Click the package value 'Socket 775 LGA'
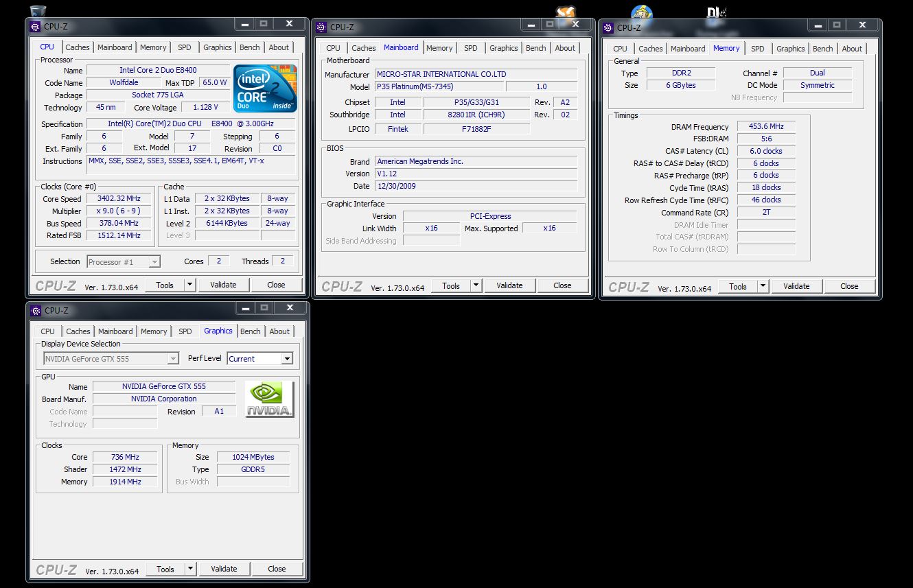 coord(158,95)
